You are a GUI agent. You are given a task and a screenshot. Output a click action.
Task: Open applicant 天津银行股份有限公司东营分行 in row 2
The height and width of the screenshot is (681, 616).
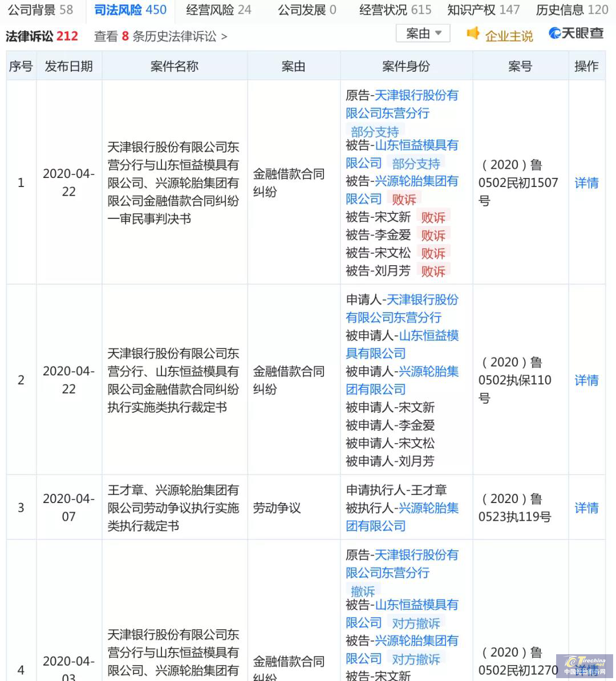coord(402,309)
